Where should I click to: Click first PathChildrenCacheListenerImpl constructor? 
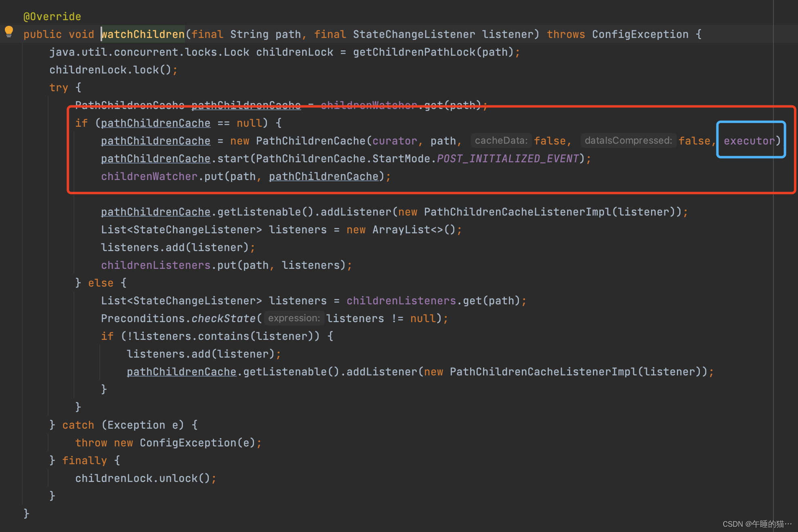[517, 212]
